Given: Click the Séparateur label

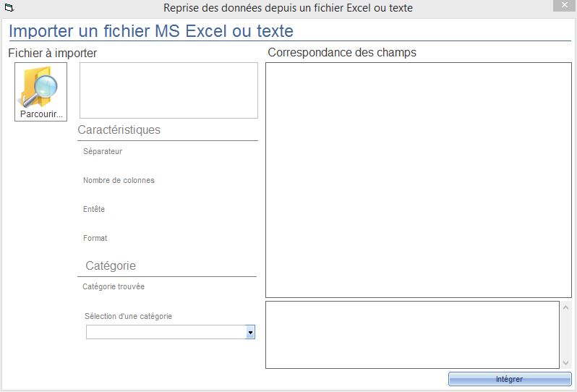Looking at the screenshot, I should tap(103, 151).
